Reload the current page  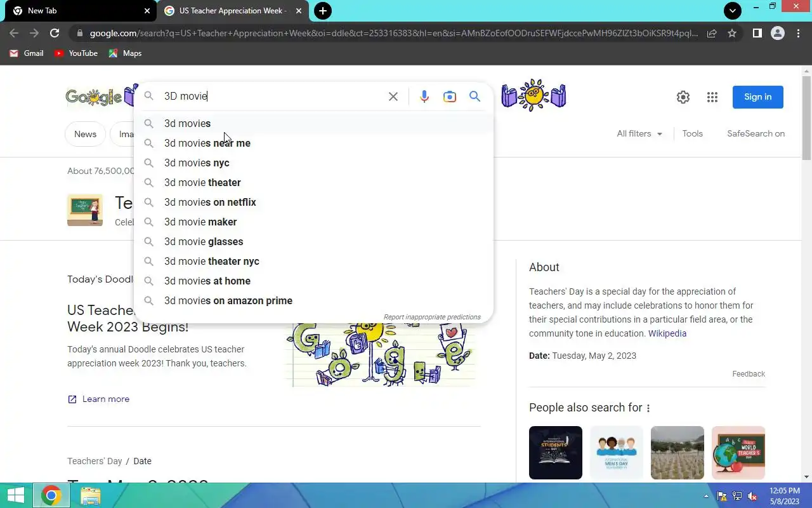pyautogui.click(x=55, y=33)
